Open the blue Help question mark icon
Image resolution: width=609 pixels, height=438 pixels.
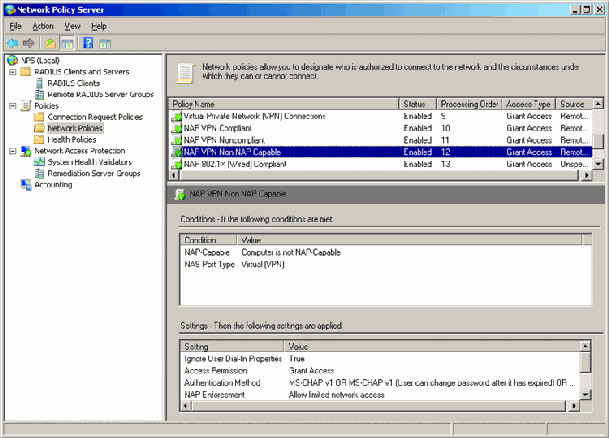[x=88, y=43]
